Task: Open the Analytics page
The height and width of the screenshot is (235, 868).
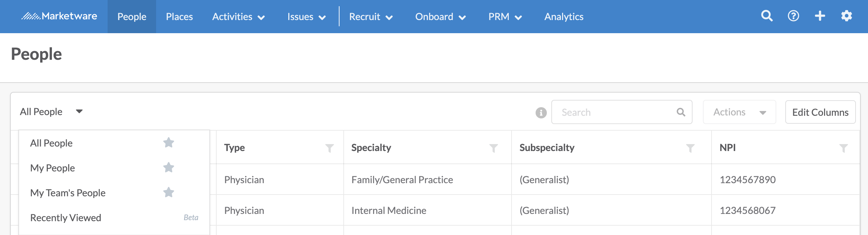Action: tap(564, 17)
